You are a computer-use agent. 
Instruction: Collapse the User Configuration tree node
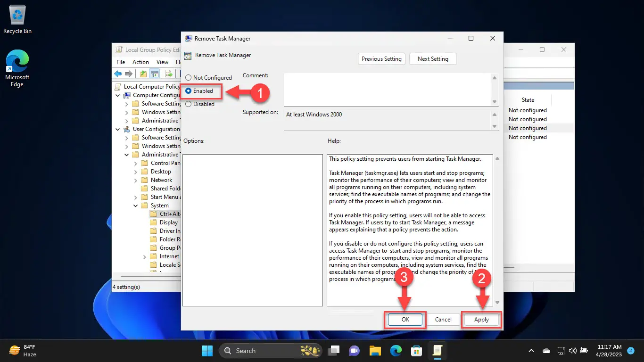point(118,129)
